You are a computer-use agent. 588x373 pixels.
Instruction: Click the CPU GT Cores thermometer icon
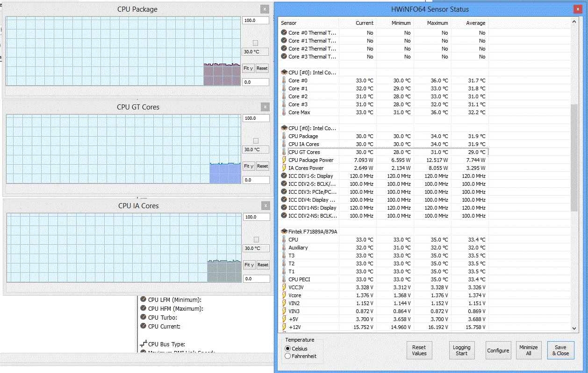284,152
